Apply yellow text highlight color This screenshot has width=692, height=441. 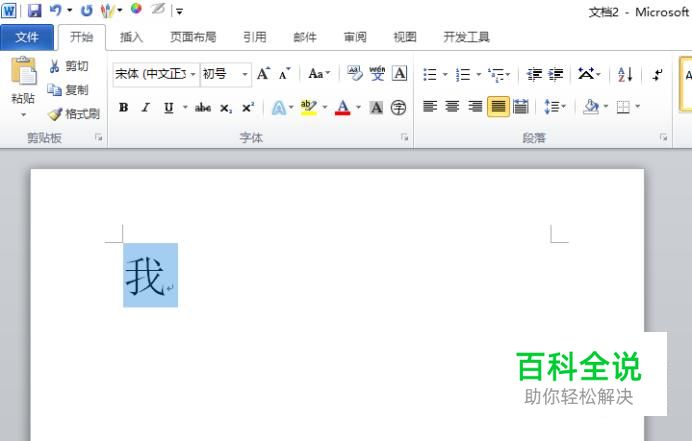tap(308, 107)
